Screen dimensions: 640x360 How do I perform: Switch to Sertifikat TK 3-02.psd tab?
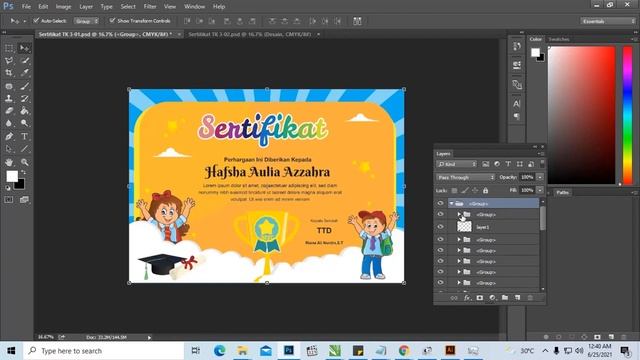pos(250,34)
